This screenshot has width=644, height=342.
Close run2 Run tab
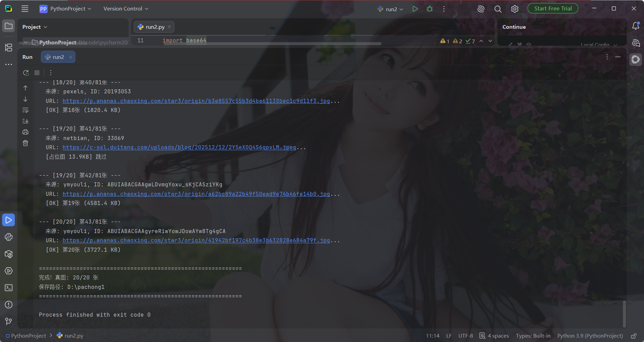(x=71, y=57)
